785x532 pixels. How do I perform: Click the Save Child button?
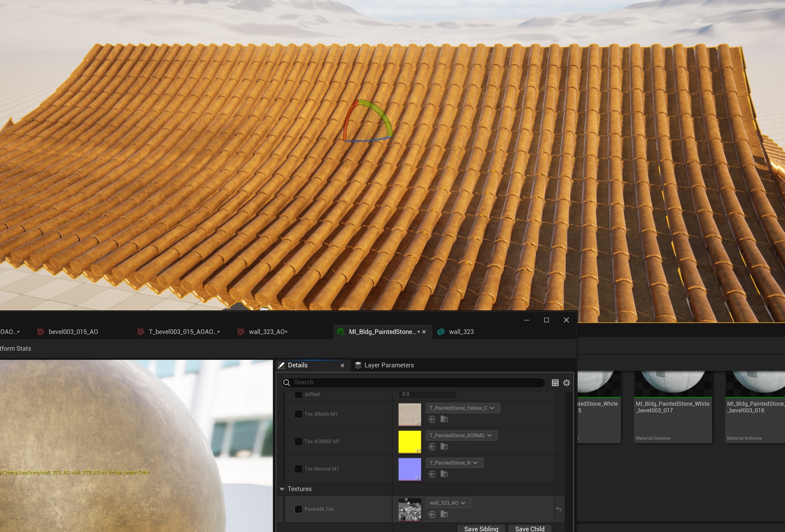530,528
